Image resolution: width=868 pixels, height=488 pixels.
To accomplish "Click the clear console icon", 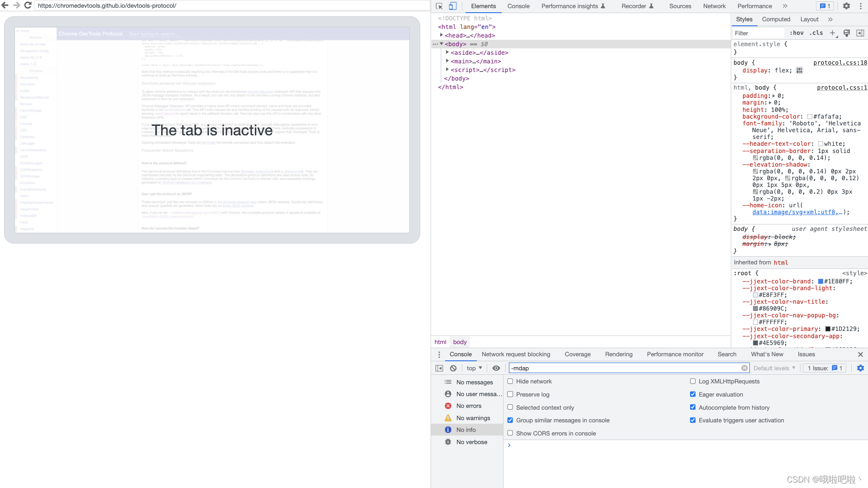I will point(453,368).
